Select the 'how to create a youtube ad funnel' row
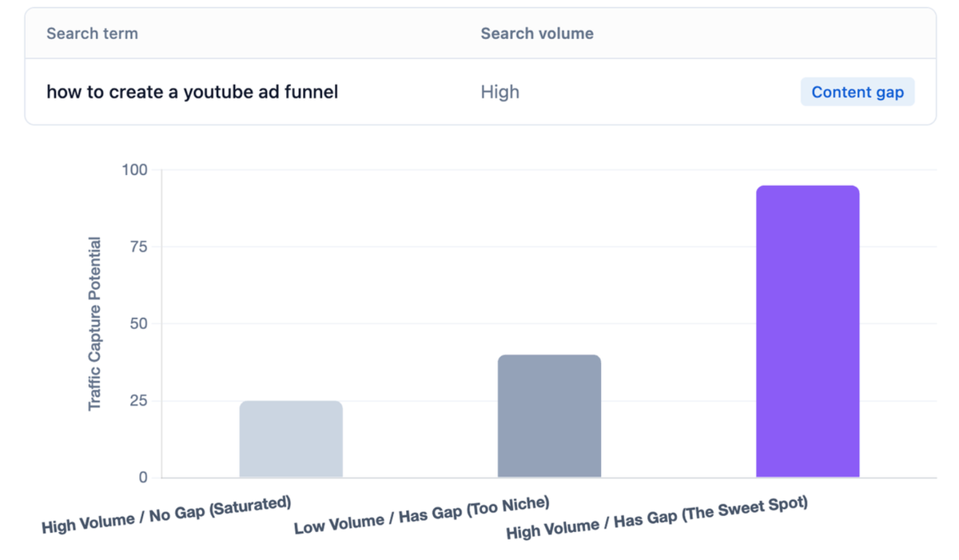Viewport: 959px width, 560px height. pyautogui.click(x=479, y=92)
